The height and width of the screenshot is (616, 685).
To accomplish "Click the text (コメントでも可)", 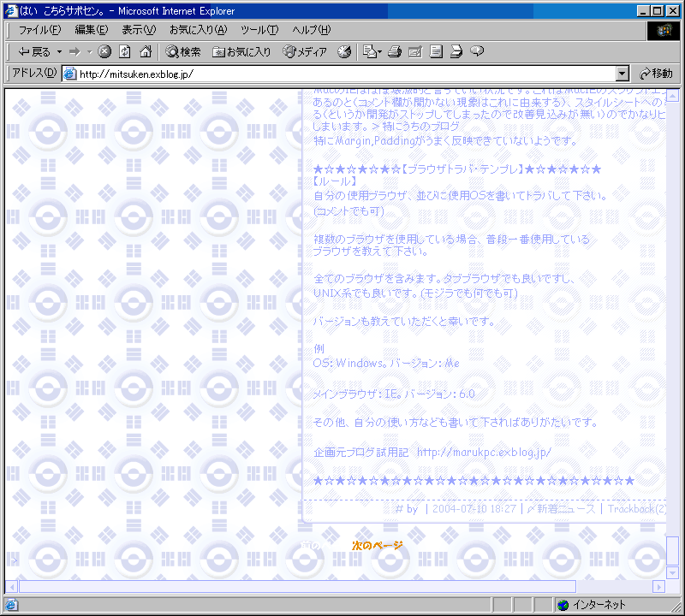I will (x=348, y=211).
